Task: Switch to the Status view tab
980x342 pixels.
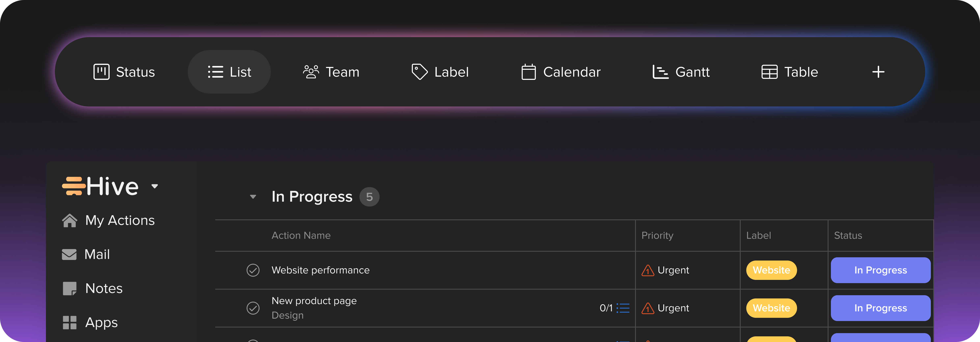Action: [124, 72]
